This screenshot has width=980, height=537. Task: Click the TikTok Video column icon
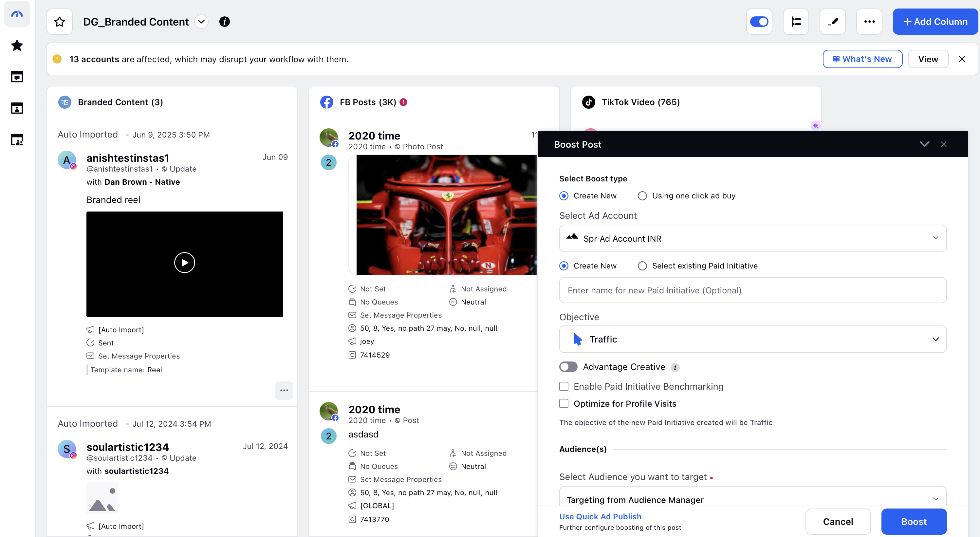pyautogui.click(x=588, y=102)
